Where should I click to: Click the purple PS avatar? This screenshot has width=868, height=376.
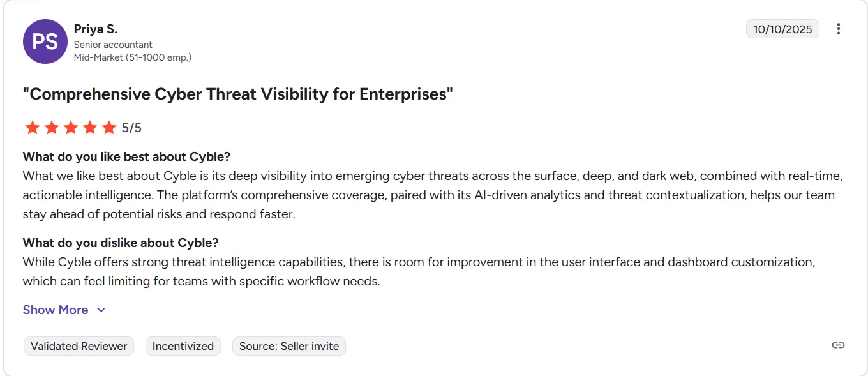click(45, 41)
